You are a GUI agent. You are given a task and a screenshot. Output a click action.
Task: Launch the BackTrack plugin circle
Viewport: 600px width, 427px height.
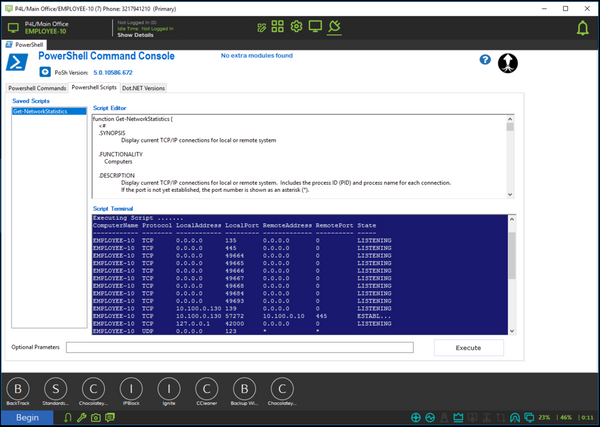pyautogui.click(x=18, y=389)
